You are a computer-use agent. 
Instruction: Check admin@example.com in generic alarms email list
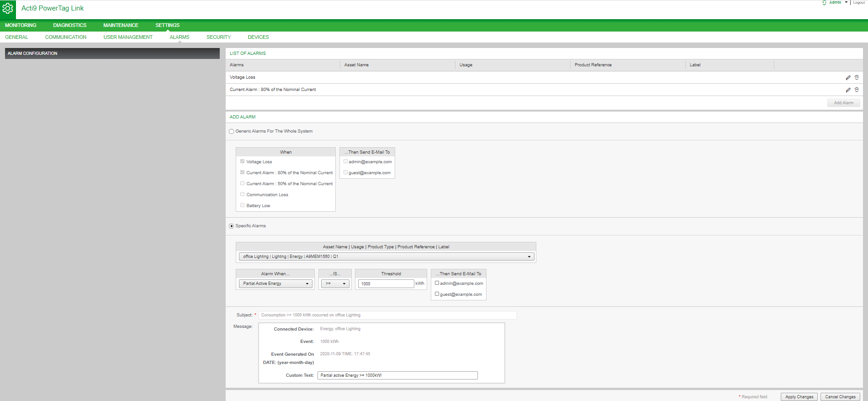[345, 161]
